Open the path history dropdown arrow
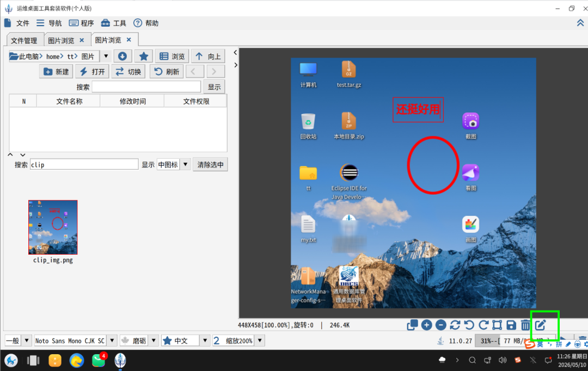Image resolution: width=588 pixels, height=371 pixels. pyautogui.click(x=106, y=56)
